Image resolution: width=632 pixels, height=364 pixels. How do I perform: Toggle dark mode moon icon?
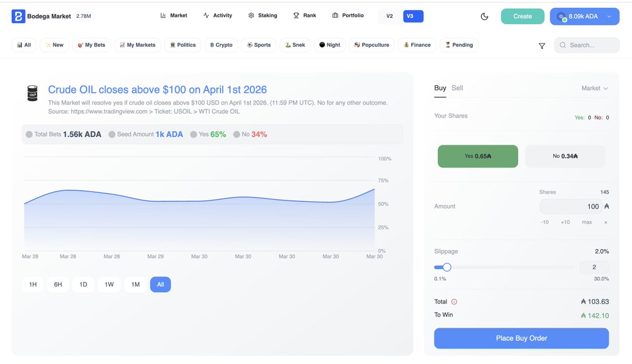484,16
